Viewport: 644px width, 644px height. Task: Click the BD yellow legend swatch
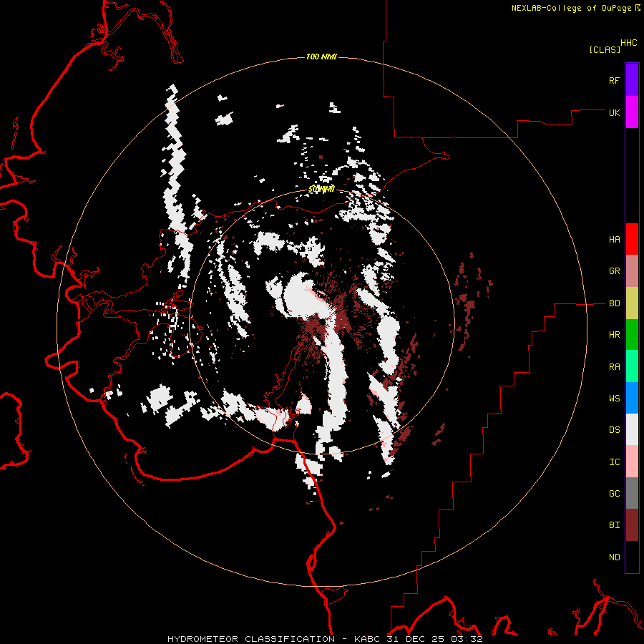632,303
